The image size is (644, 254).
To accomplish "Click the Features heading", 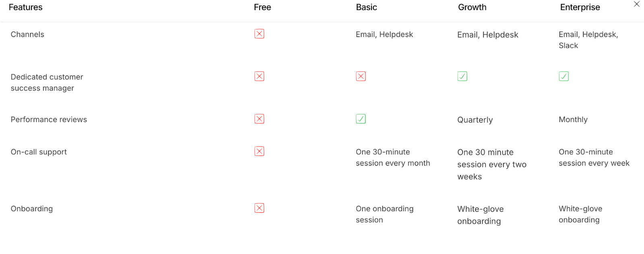I will click(x=25, y=7).
